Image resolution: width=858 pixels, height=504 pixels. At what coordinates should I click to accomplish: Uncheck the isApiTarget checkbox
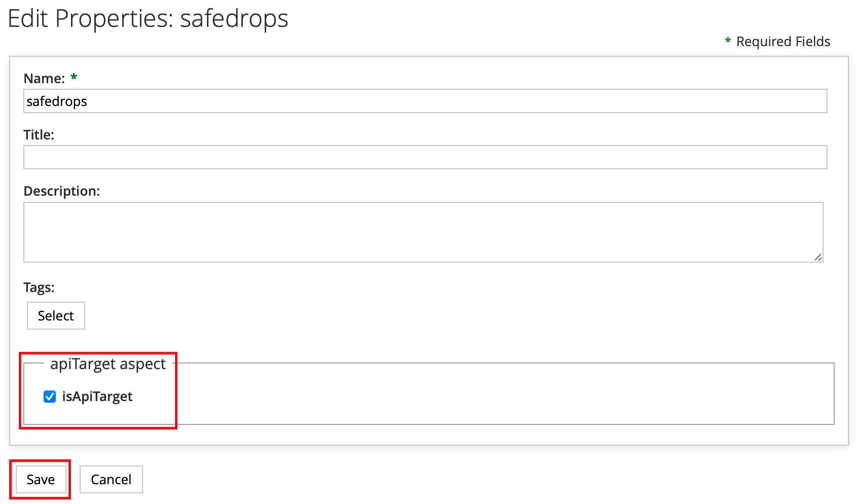click(x=50, y=397)
